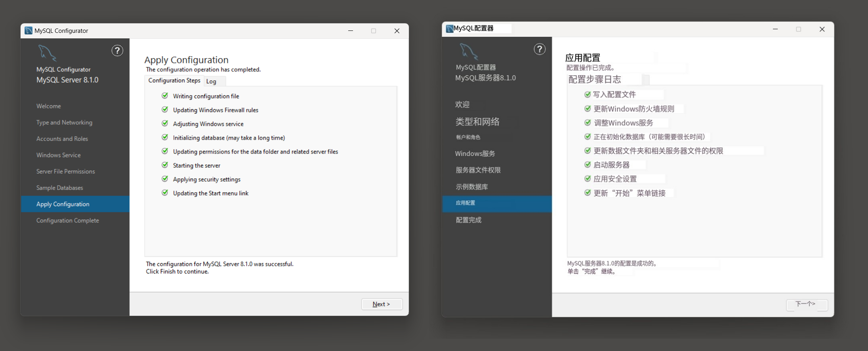Select Configuration Complete step

coord(68,220)
